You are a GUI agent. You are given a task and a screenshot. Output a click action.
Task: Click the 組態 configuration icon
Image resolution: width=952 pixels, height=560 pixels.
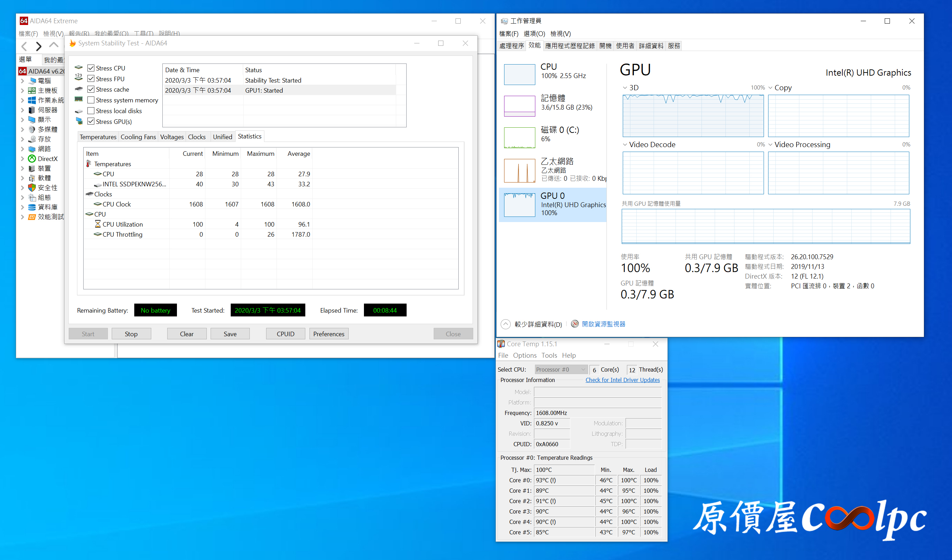pyautogui.click(x=33, y=197)
